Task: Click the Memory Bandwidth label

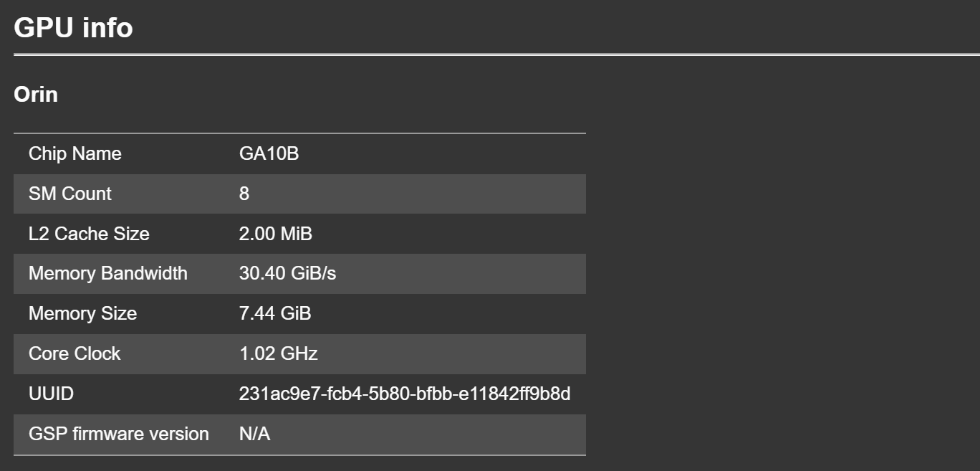Action: click(x=108, y=273)
